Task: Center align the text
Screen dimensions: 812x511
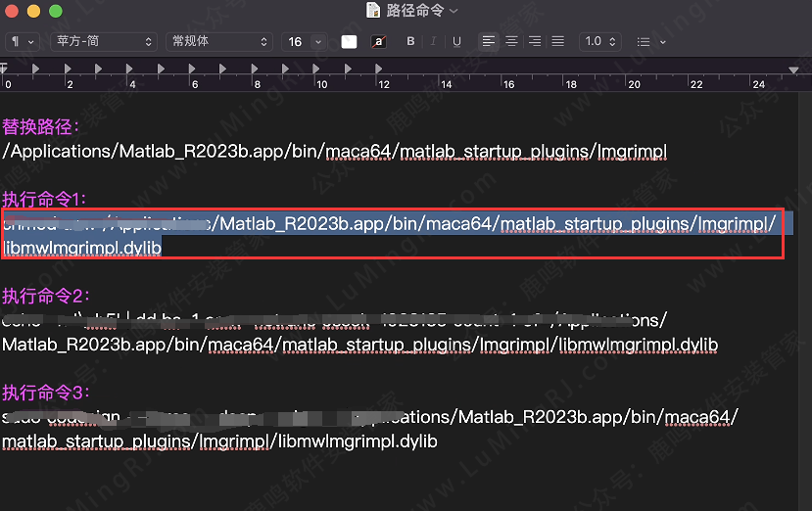Action: click(511, 41)
